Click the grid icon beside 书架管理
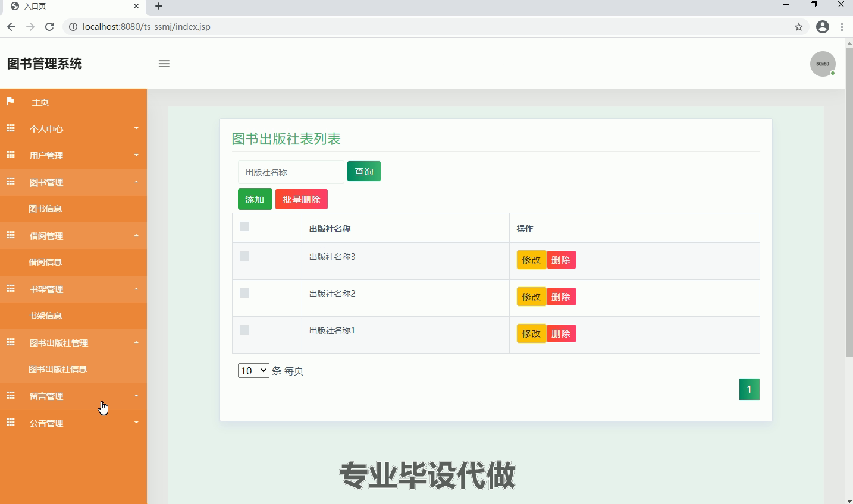This screenshot has width=853, height=504. (x=10, y=289)
